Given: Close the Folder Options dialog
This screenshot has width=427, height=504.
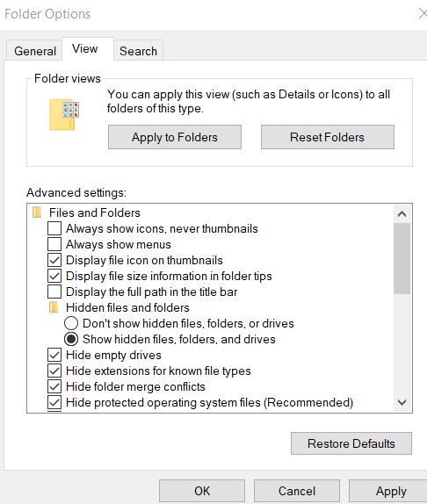Looking at the screenshot, I should click(423, 13).
